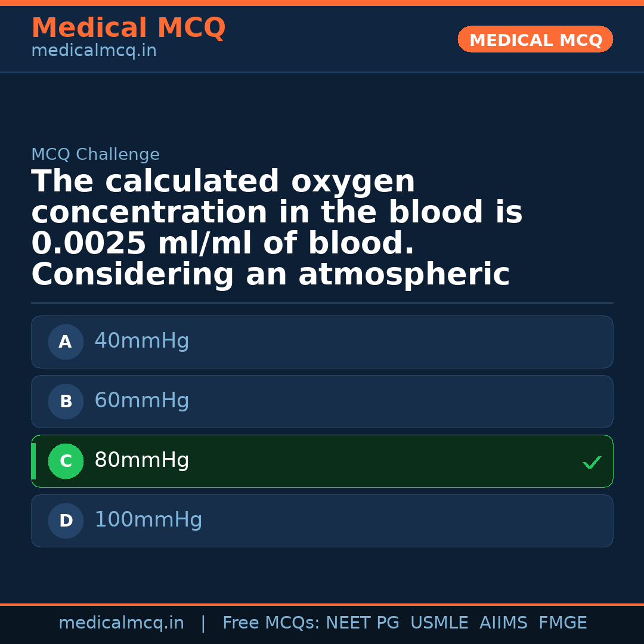Click the green C badge icon
This screenshot has width=644, height=644.
[66, 461]
